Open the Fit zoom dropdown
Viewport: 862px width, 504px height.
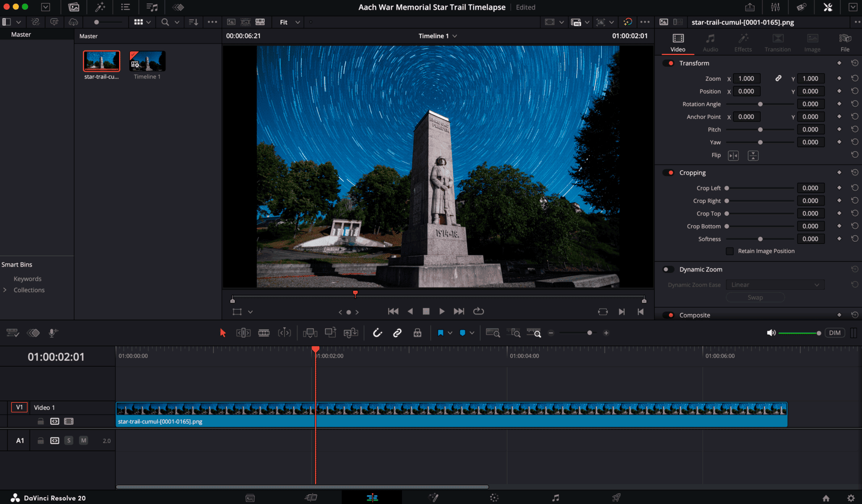point(290,22)
